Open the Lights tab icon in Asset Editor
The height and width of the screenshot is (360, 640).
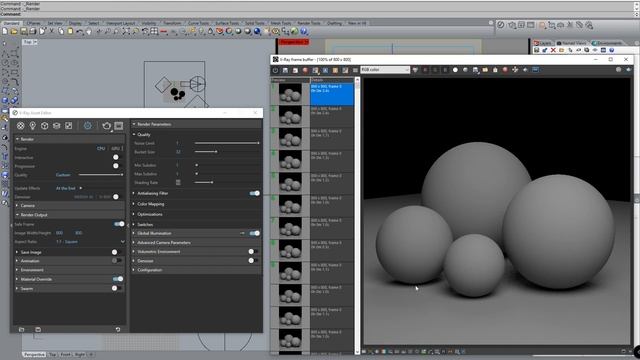[33, 126]
